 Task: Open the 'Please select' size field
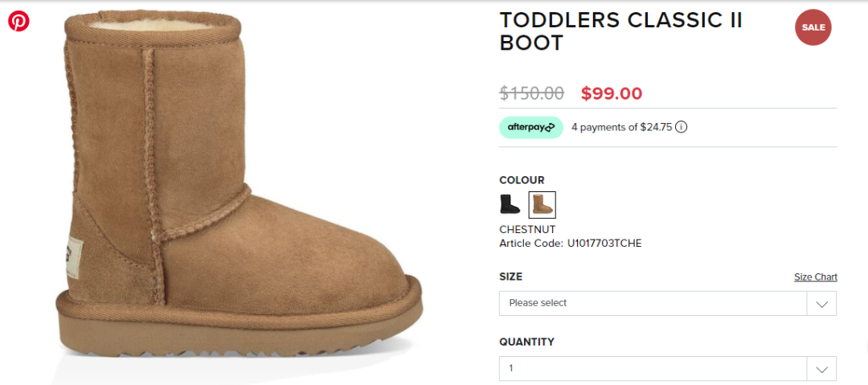(x=668, y=304)
